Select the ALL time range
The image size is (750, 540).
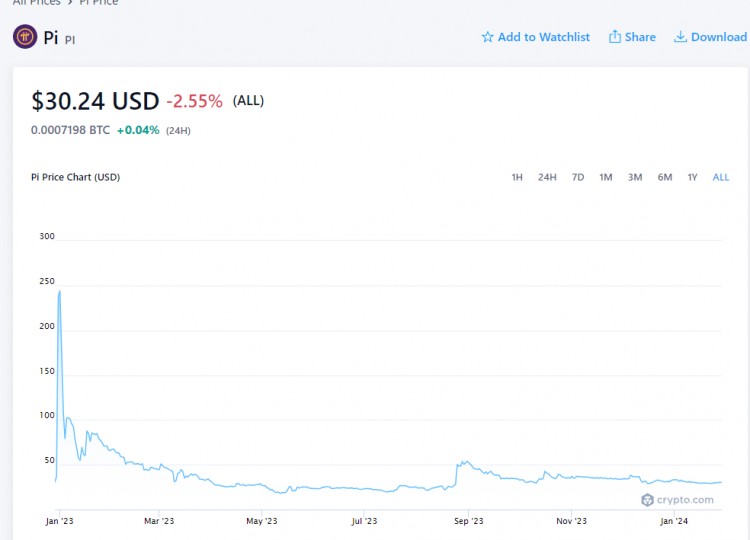(x=721, y=177)
